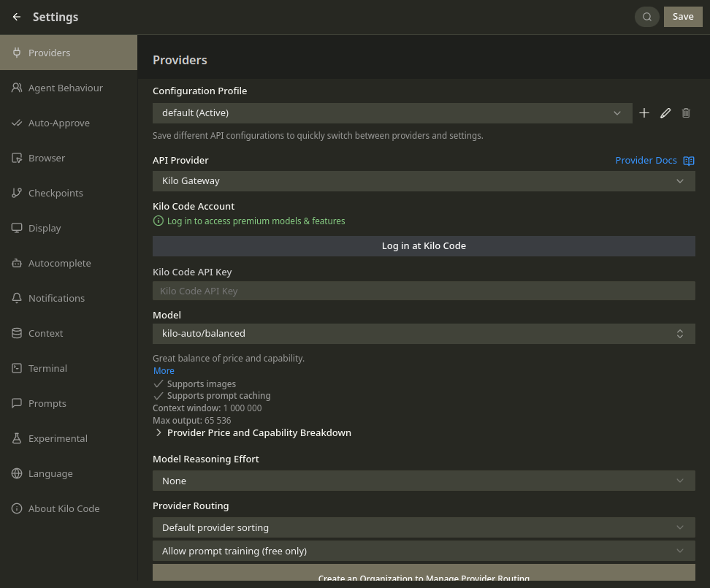Switch to the Experimental settings section
The image size is (710, 588).
tap(69, 438)
